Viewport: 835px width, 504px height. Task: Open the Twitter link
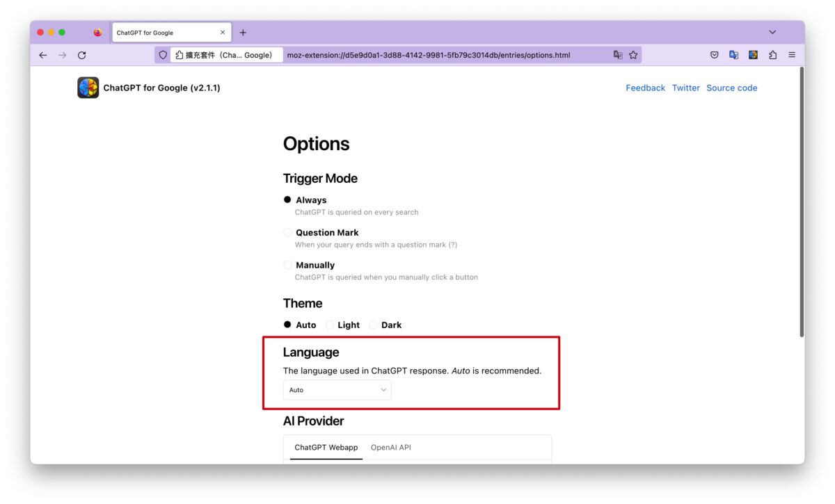pos(686,88)
